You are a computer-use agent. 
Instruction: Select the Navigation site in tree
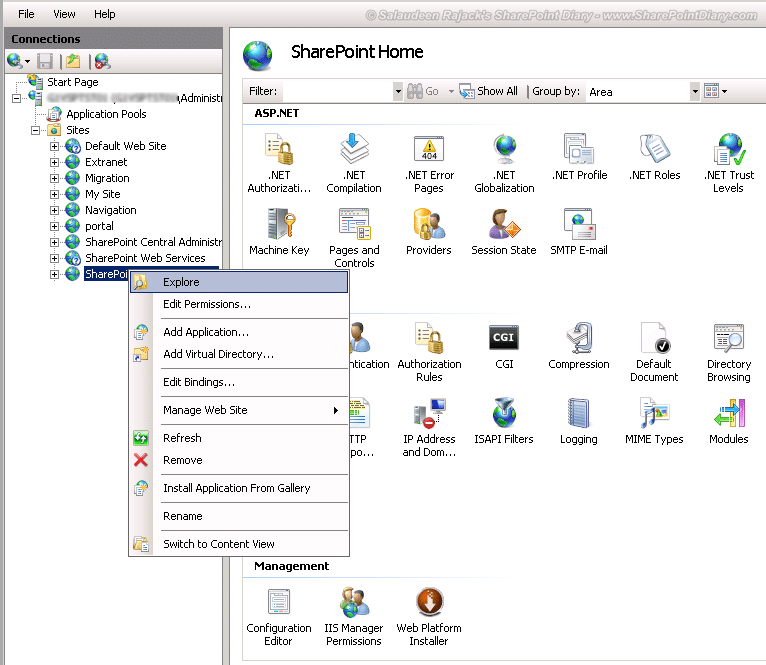tap(110, 210)
